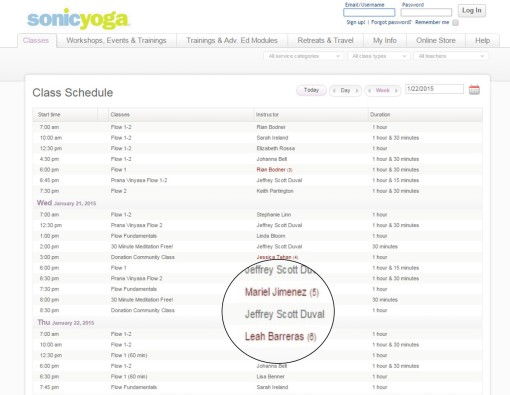This screenshot has height=395, width=510.
Task: Click Leah Barreras (6) in magnified circle
Action: (x=280, y=337)
